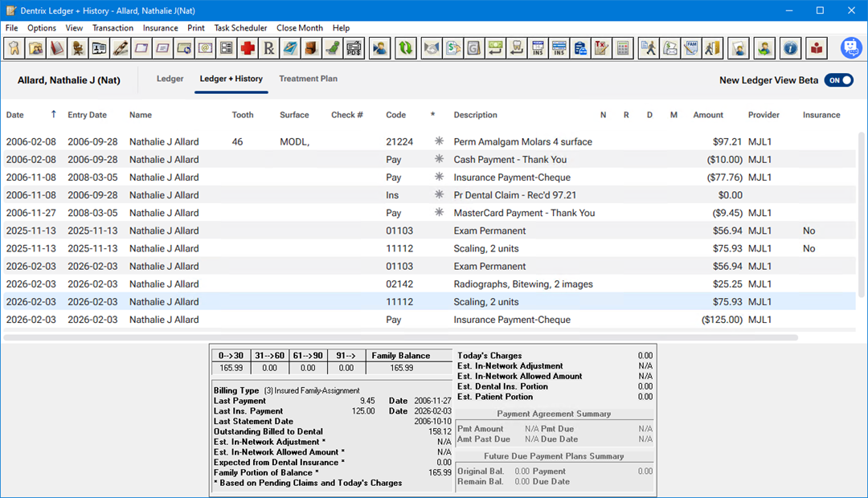The image size is (868, 498).
Task: Open the Insurance menu
Action: coord(161,28)
